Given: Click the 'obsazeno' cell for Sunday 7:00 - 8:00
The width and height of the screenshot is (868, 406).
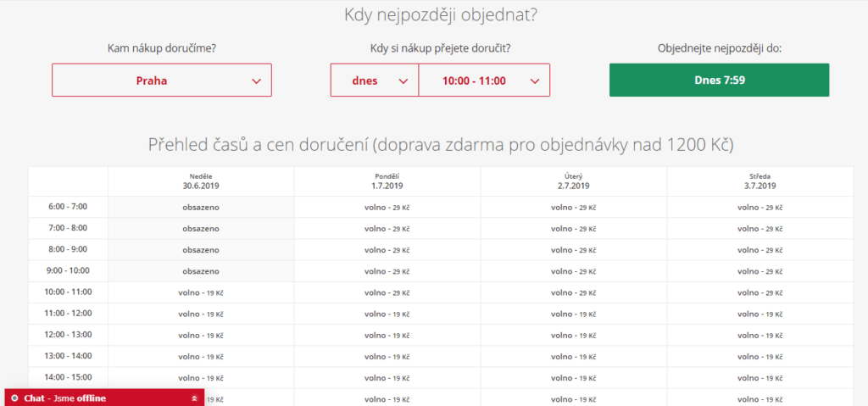Looking at the screenshot, I should 201,229.
